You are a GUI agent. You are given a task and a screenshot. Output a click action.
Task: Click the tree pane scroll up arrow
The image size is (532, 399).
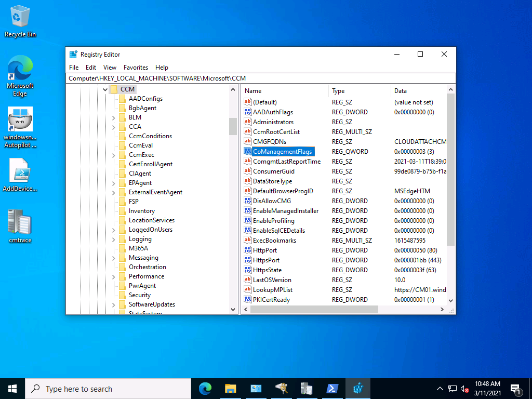(233, 89)
